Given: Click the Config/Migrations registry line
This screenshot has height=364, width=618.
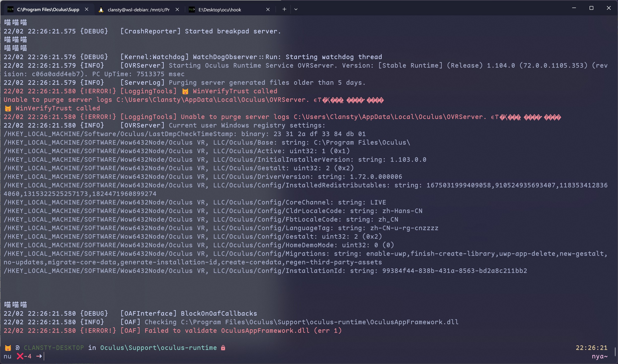Looking at the screenshot, I should pyautogui.click(x=306, y=258).
